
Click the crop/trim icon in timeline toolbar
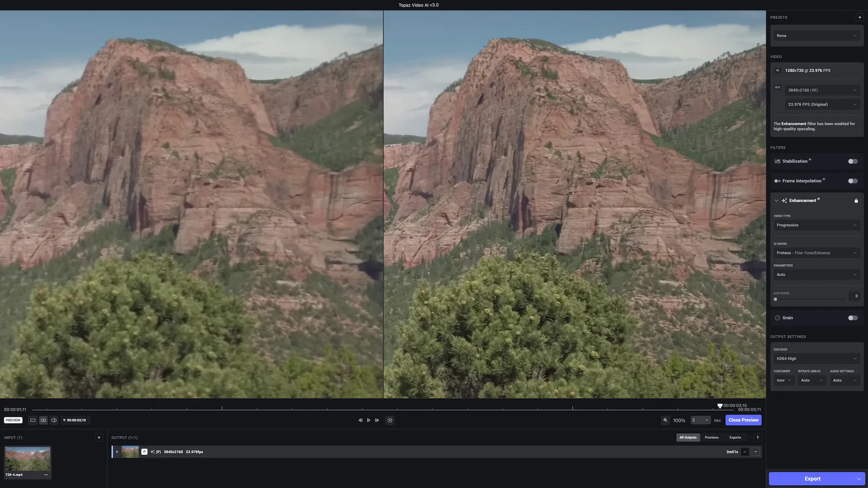[53, 421]
